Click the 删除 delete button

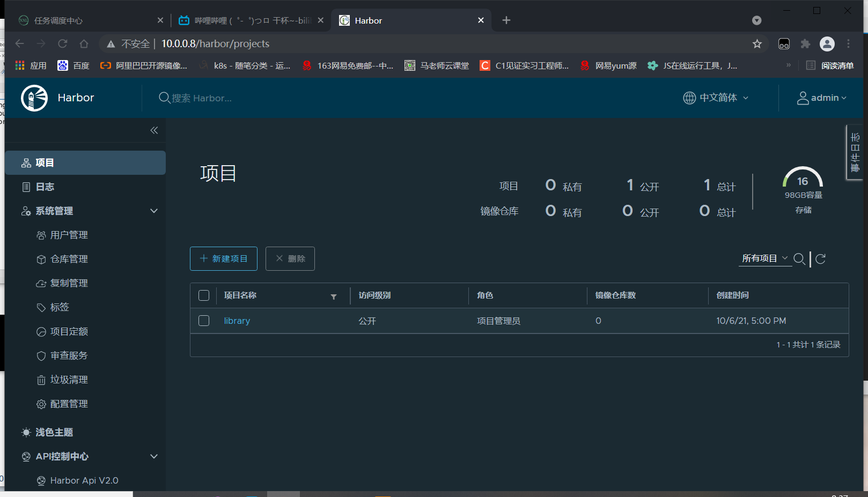(x=290, y=258)
